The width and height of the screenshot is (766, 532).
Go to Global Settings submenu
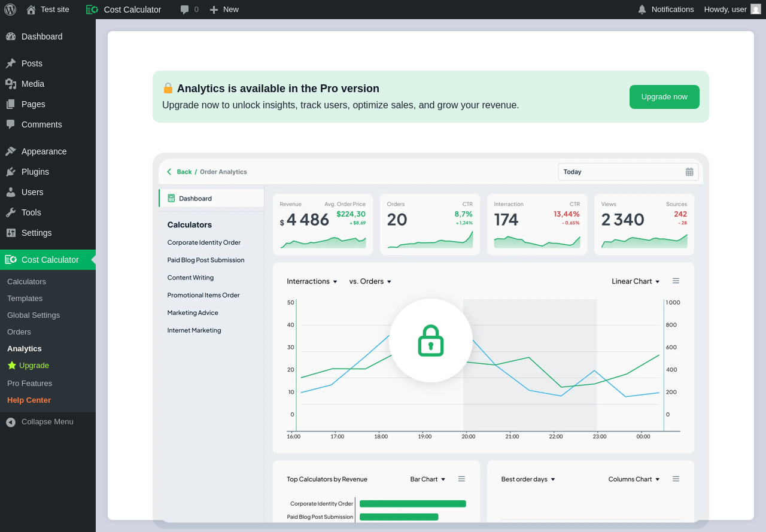(x=34, y=315)
